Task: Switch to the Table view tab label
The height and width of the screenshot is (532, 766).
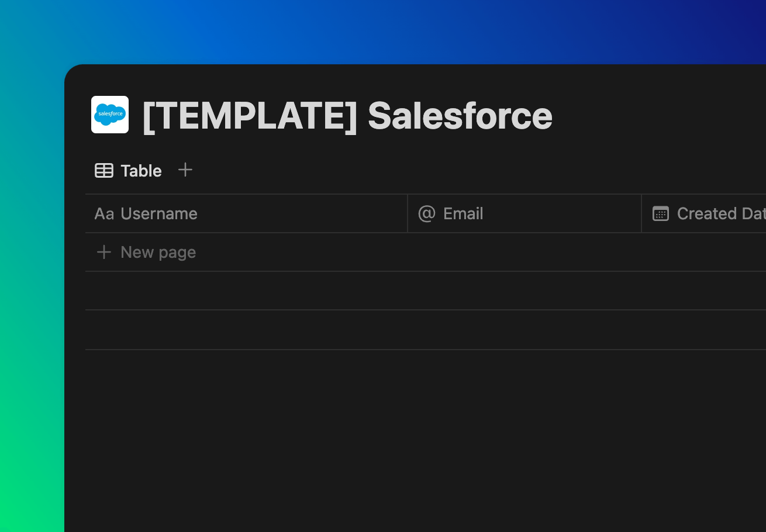Action: pyautogui.click(x=141, y=171)
